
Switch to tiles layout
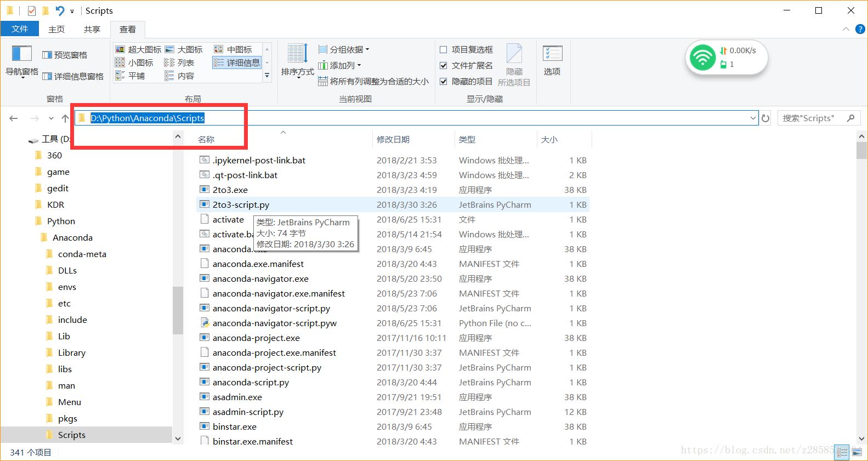tap(130, 76)
